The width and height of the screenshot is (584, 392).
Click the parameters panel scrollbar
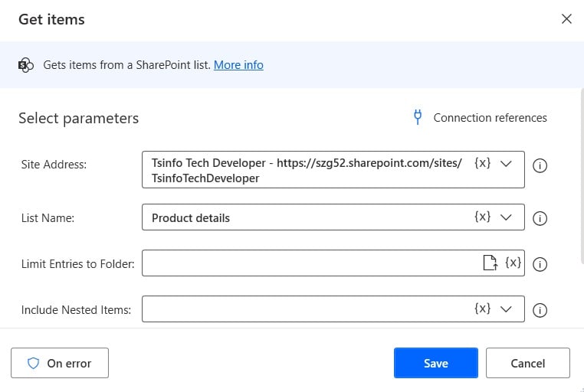pyautogui.click(x=582, y=177)
